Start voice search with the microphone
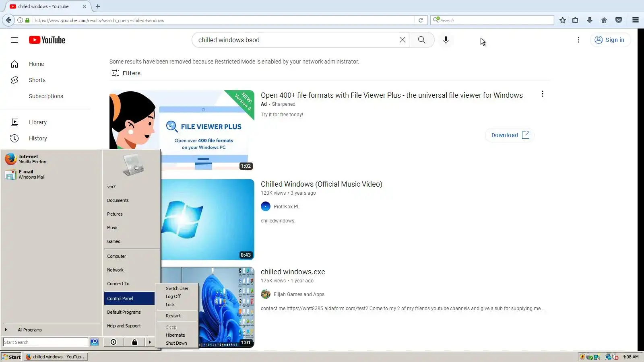The width and height of the screenshot is (644, 362). [446, 40]
